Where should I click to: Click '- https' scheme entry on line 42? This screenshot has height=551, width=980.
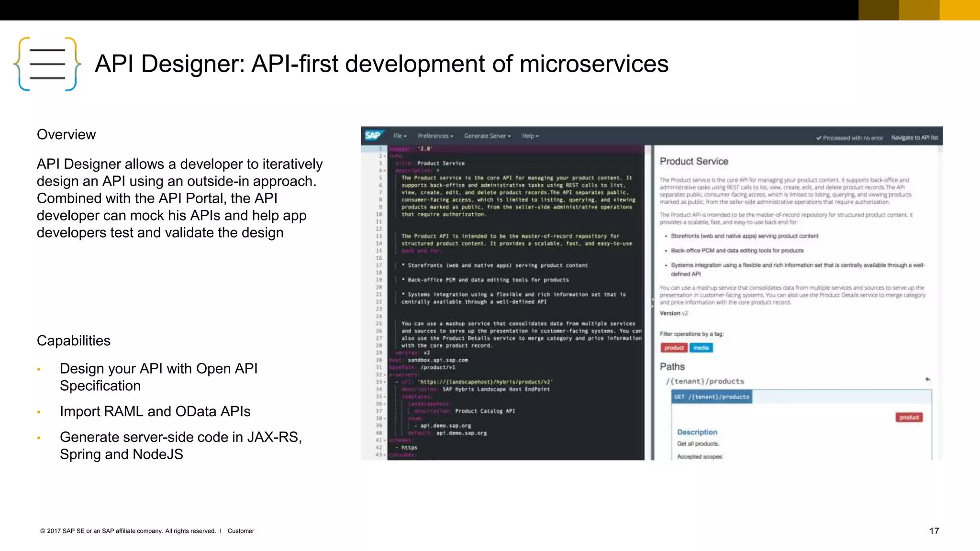(x=406, y=448)
